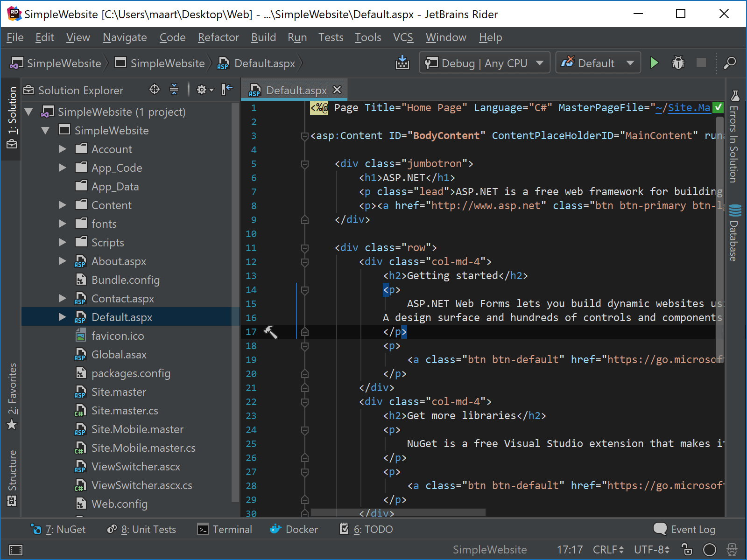Collapse all nodes icon in Solution Explorer
Viewport: 747px width, 560px height.
coord(174,89)
